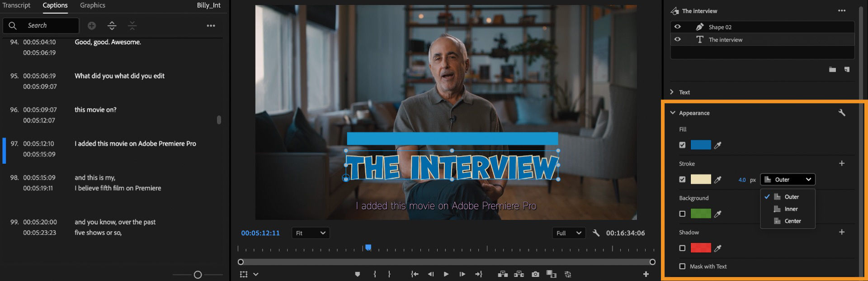Image resolution: width=868 pixels, height=281 pixels.
Task: Select caption 98 'and this is my,'
Action: 95,178
